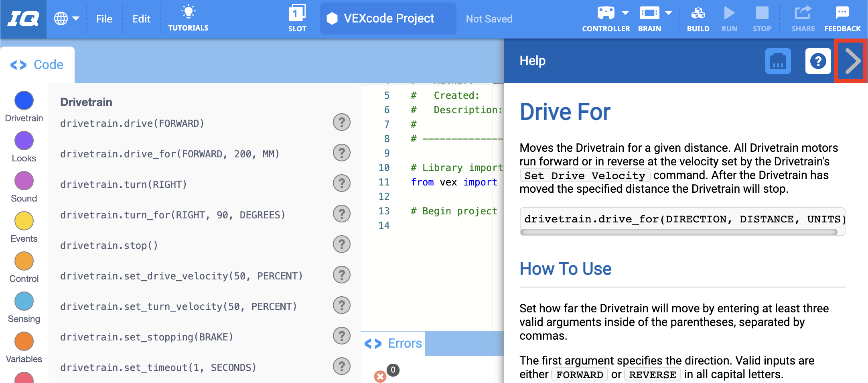Open the File menu
The height and width of the screenshot is (383, 868).
[x=104, y=18]
